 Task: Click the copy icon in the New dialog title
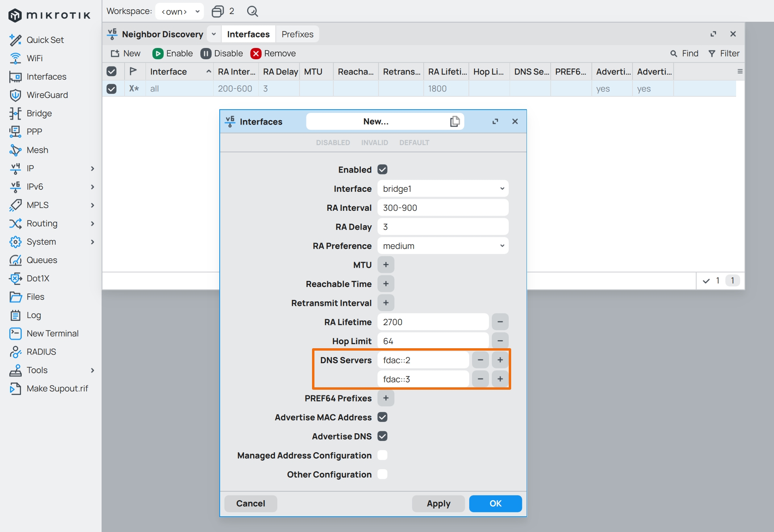(x=455, y=121)
